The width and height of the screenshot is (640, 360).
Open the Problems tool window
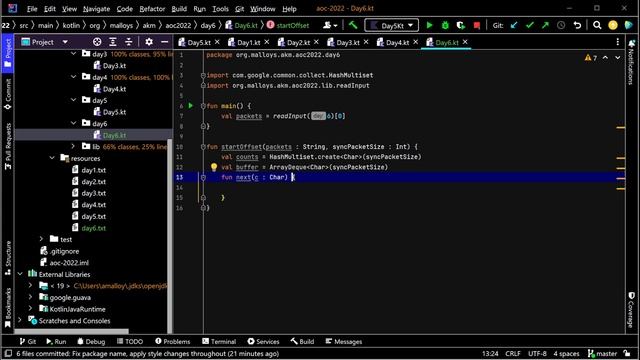coord(173,342)
